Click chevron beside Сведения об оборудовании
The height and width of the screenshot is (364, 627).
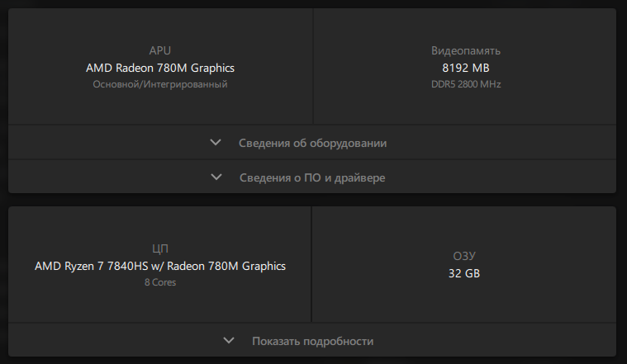click(x=216, y=143)
